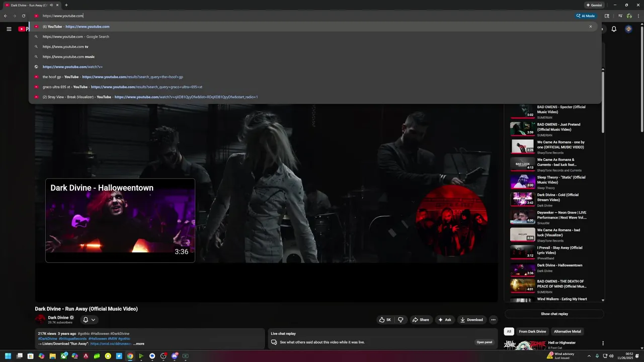Viewport: 644px width, 362px height.
Task: Open the volume speaker tray icon
Action: (611, 356)
